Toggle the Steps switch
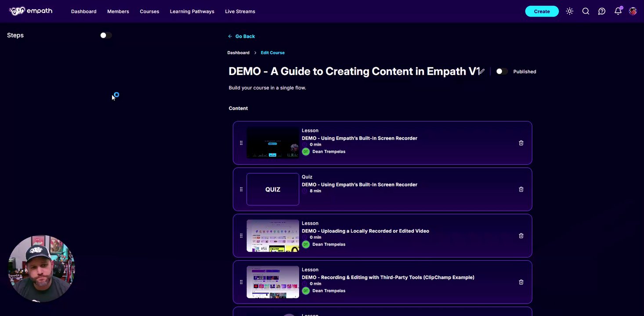The image size is (644, 316). point(106,35)
